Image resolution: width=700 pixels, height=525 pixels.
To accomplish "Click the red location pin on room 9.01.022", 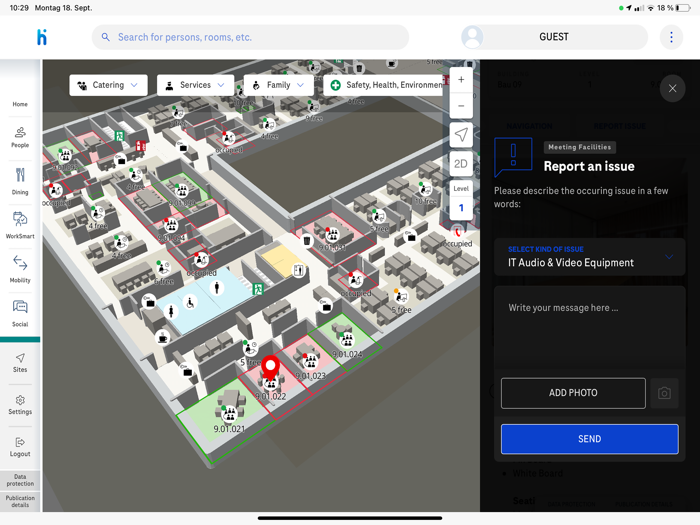I will click(x=271, y=368).
